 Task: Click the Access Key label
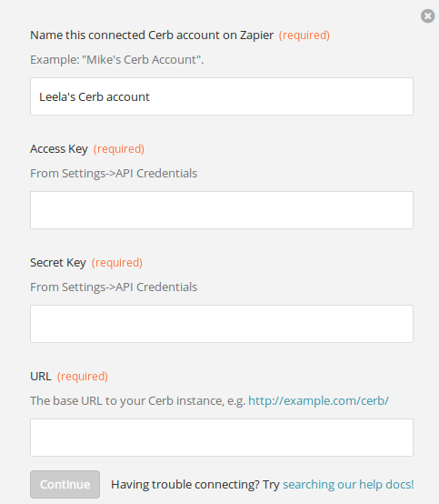pyautogui.click(x=59, y=149)
